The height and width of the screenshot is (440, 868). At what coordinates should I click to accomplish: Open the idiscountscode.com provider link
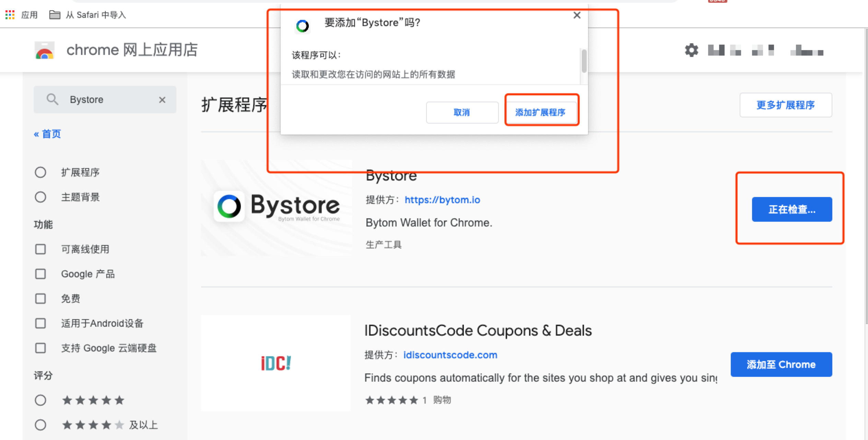(x=450, y=355)
